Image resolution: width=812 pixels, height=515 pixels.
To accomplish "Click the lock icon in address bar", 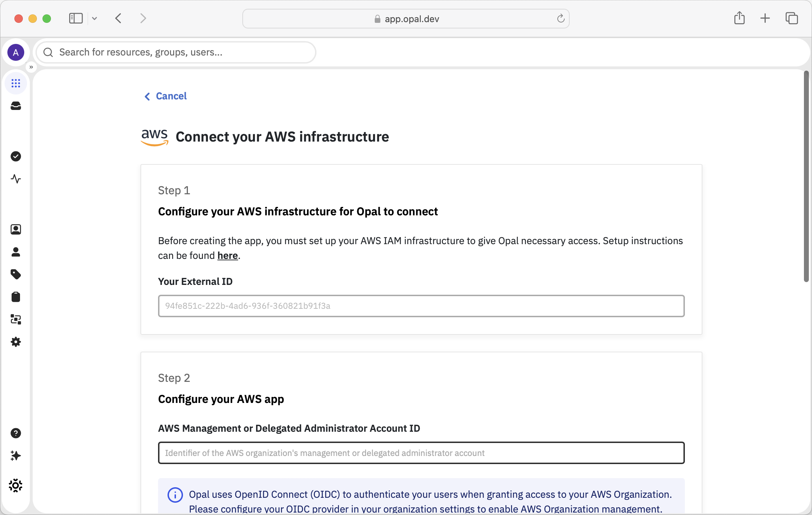I will click(377, 19).
